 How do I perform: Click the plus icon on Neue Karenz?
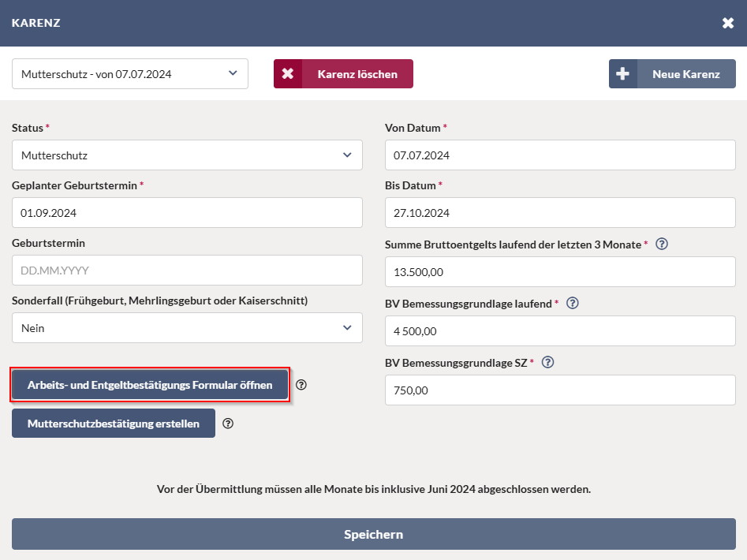pos(622,74)
